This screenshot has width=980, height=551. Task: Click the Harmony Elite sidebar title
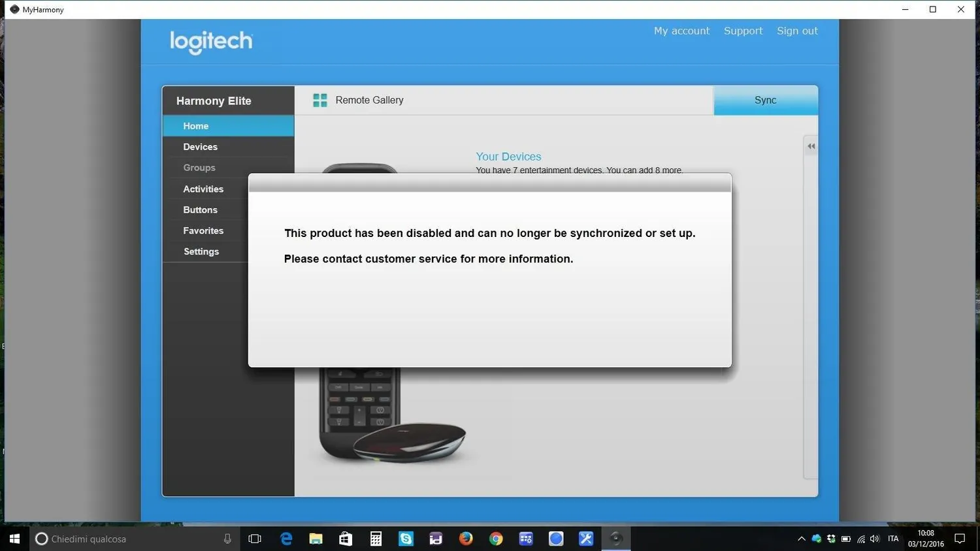214,101
